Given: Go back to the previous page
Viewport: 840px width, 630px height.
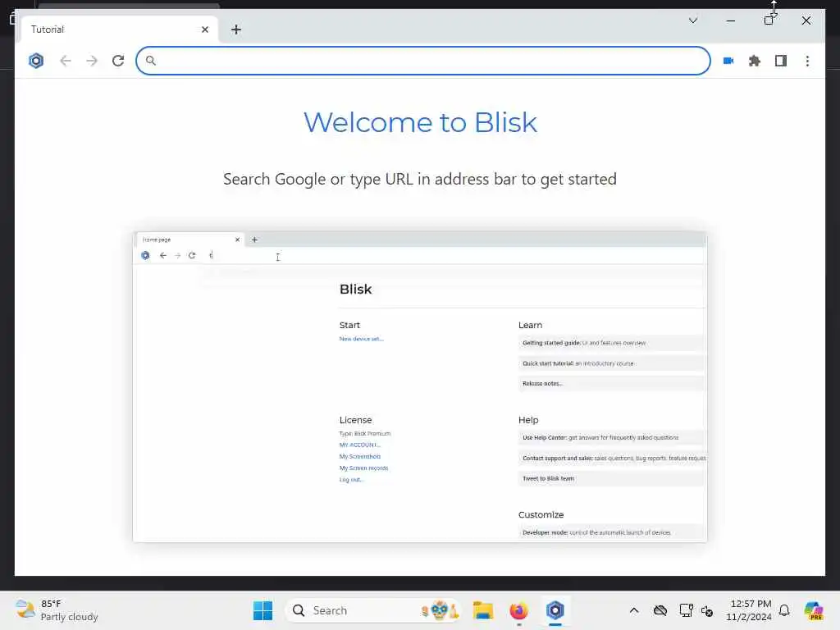Looking at the screenshot, I should pos(66,61).
